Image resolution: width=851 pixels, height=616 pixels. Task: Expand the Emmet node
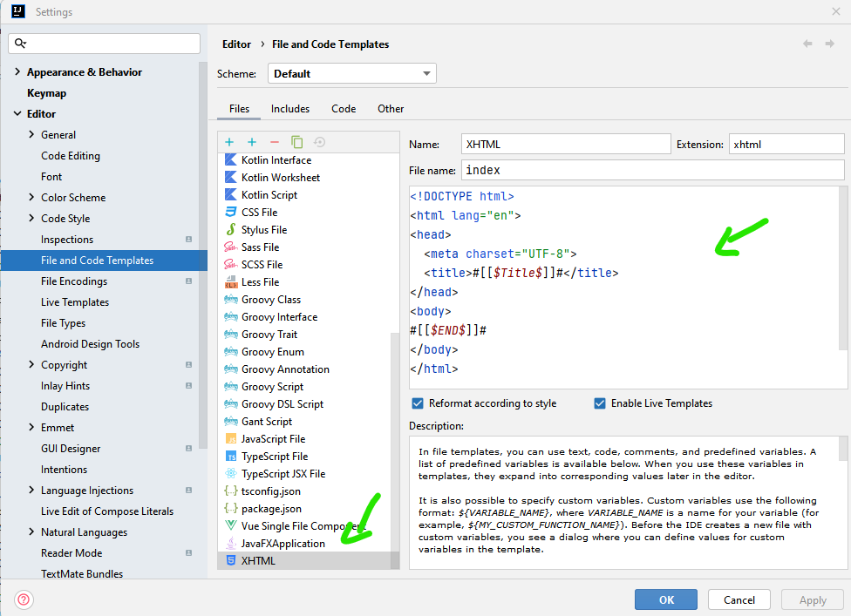click(31, 427)
